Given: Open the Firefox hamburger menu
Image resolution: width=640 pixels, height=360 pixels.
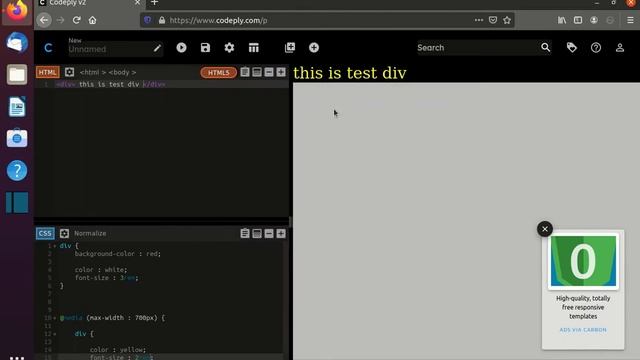Looking at the screenshot, I should (630, 20).
